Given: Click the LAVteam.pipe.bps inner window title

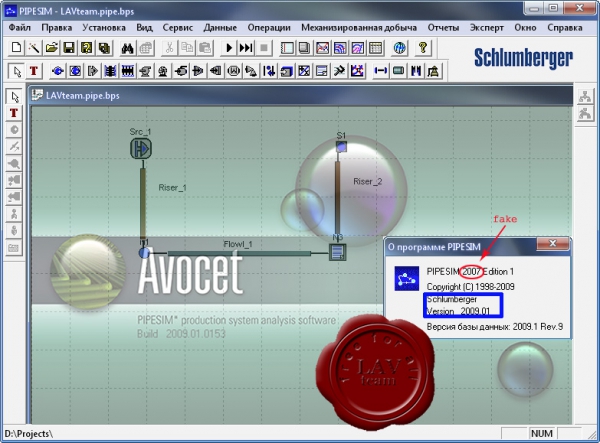Looking at the screenshot, I should (83, 96).
